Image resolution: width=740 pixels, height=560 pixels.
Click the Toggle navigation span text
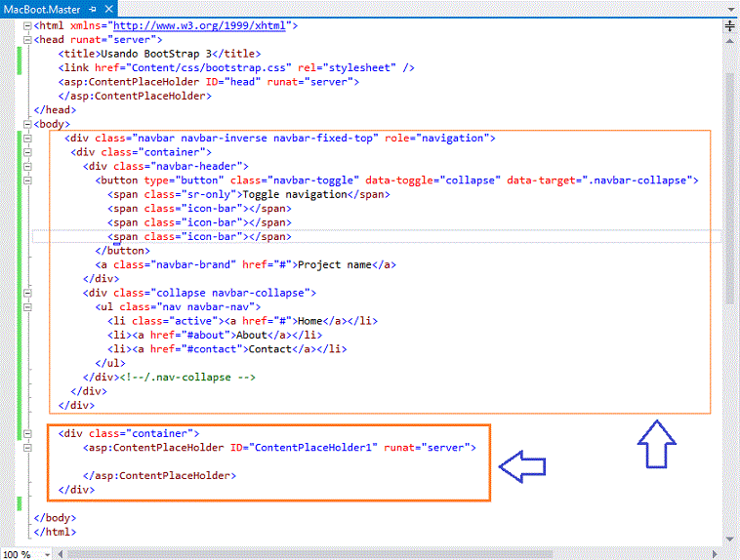[x=295, y=194]
